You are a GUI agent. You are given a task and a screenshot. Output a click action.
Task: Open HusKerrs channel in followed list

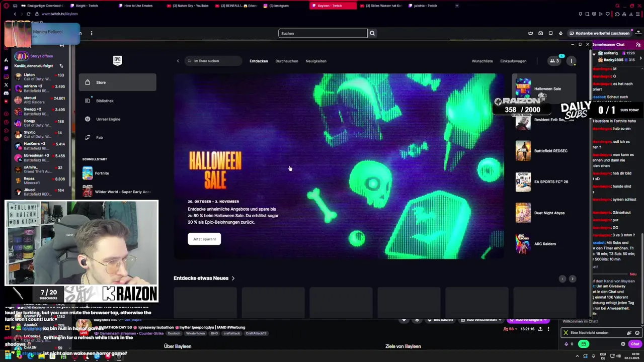[40, 146]
